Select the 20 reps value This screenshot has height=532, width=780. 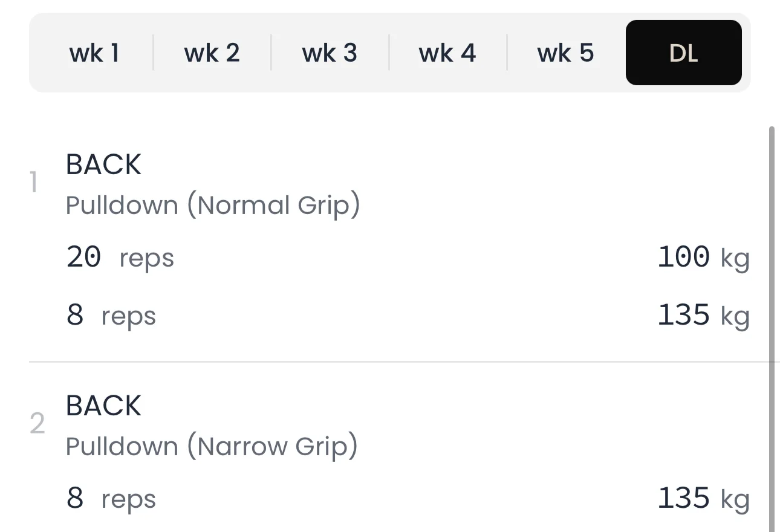pyautogui.click(x=84, y=258)
